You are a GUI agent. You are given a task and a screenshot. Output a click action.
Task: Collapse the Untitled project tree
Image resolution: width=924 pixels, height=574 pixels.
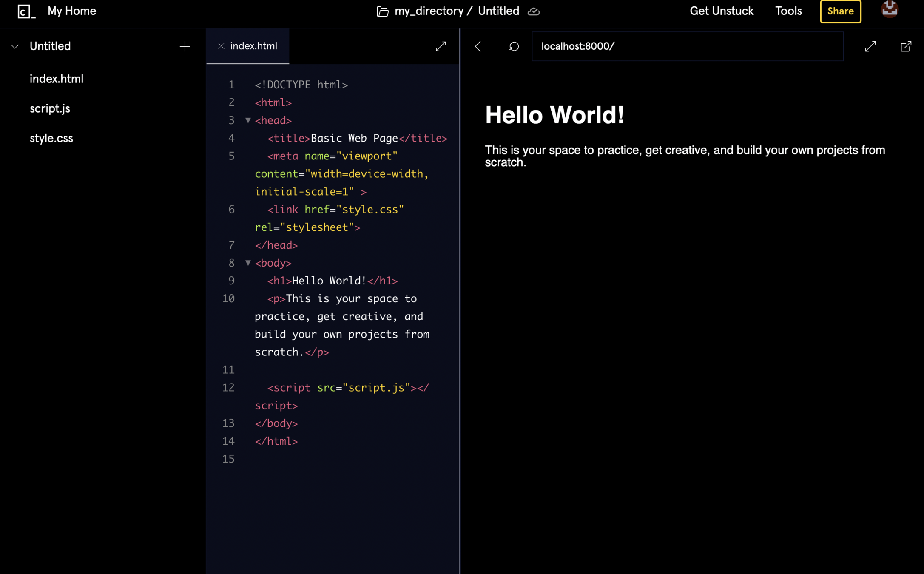(x=15, y=46)
